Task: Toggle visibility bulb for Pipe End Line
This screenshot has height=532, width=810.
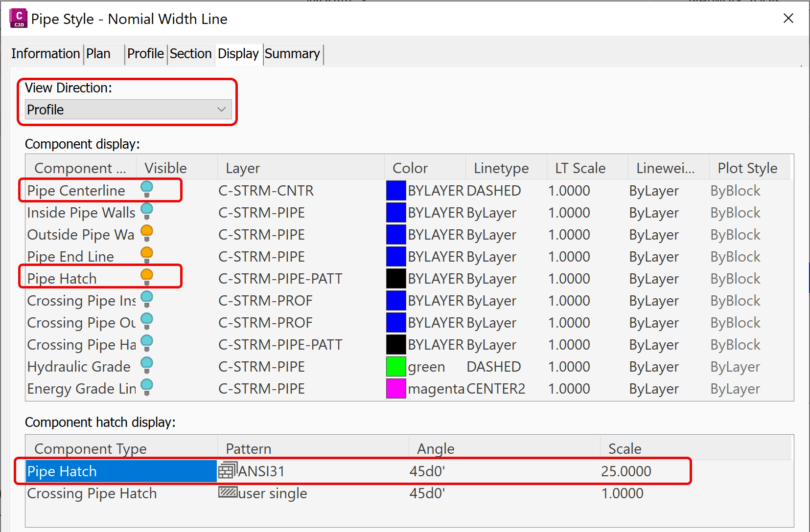Action: (x=147, y=255)
